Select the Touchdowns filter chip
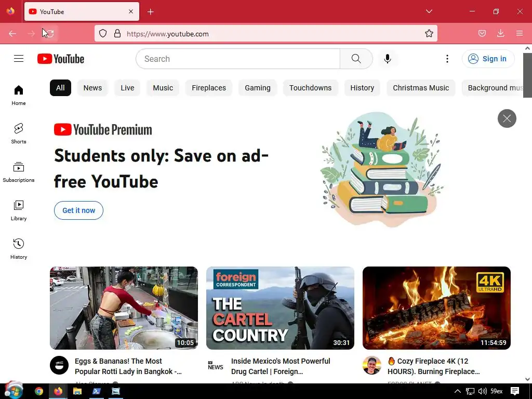532x399 pixels. click(x=311, y=88)
